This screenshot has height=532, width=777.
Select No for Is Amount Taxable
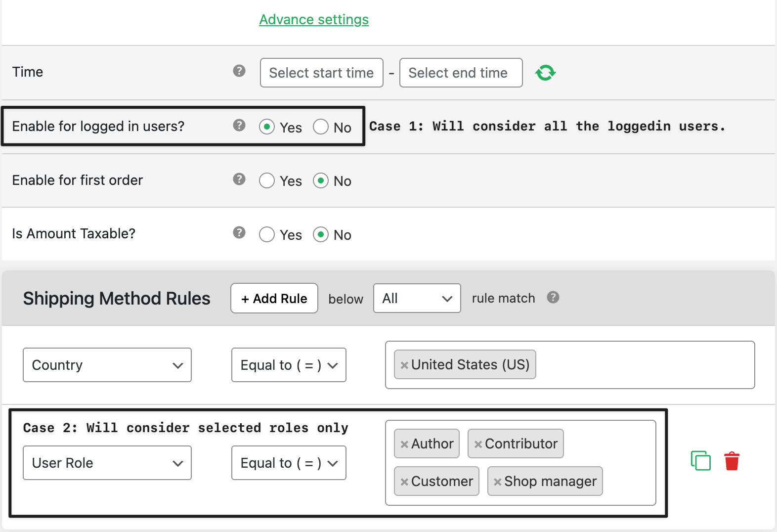pos(321,235)
